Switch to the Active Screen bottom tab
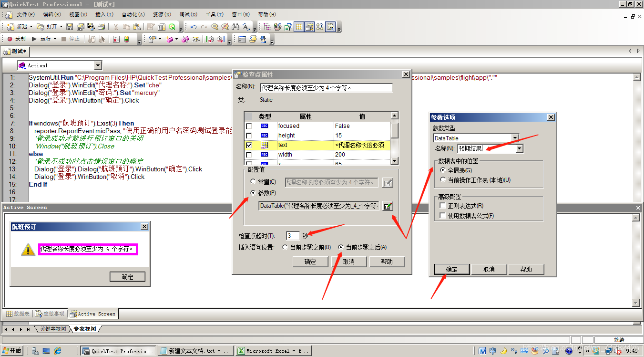 [93, 314]
